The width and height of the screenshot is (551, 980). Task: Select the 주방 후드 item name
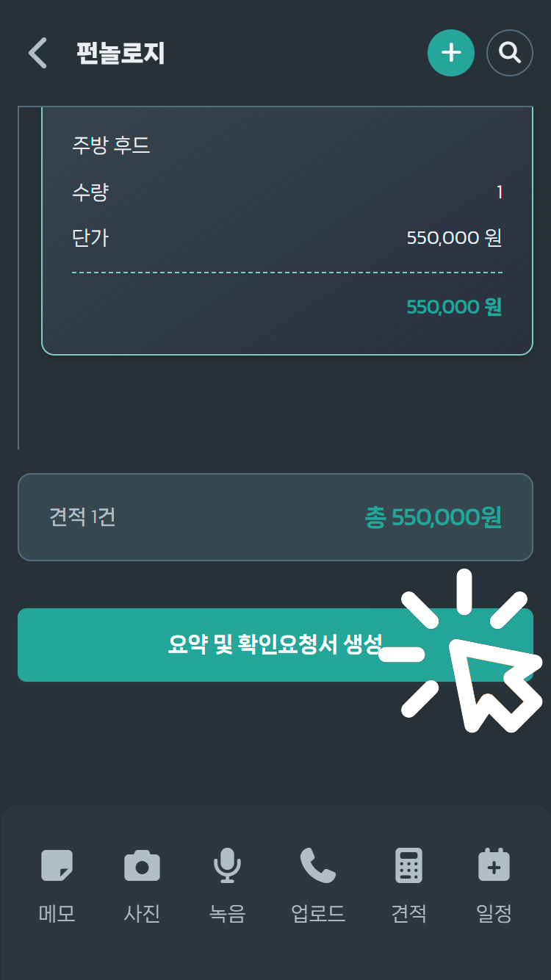click(x=111, y=145)
